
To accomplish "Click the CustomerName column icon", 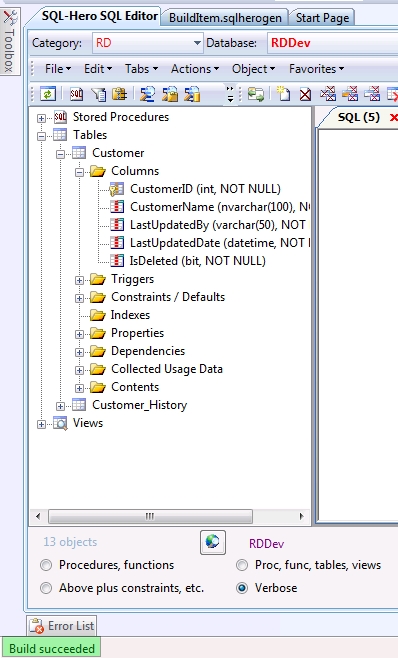I will coord(117,207).
